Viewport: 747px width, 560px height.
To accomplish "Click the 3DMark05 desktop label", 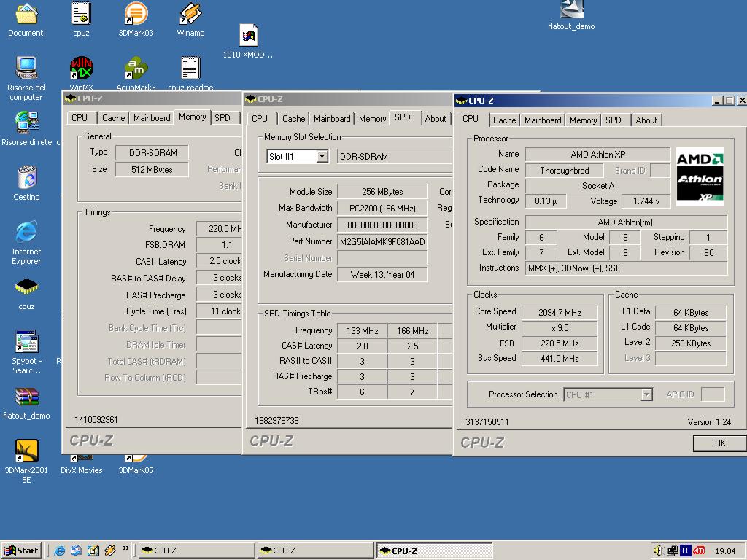I will tap(136, 470).
